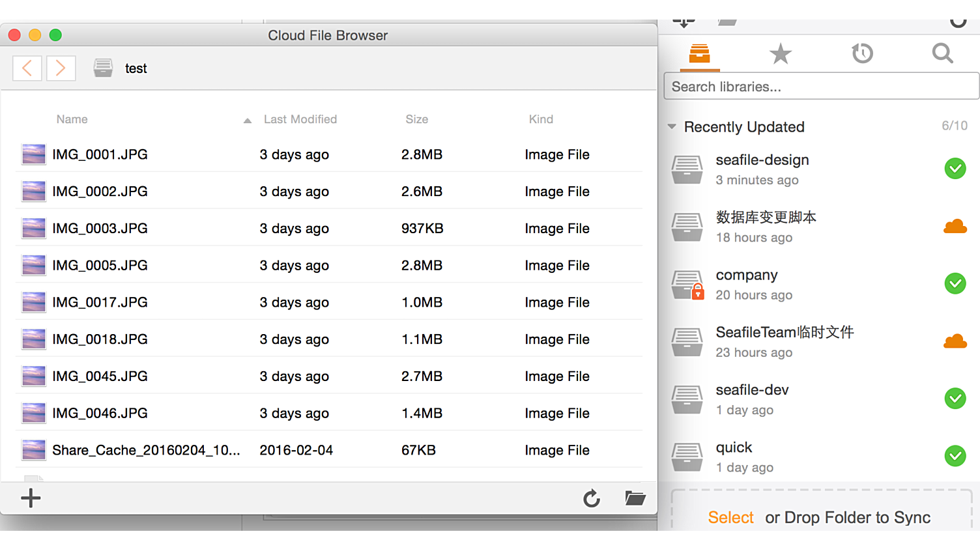The width and height of the screenshot is (980, 551).
Task: Click the back navigation arrow
Action: [x=27, y=68]
